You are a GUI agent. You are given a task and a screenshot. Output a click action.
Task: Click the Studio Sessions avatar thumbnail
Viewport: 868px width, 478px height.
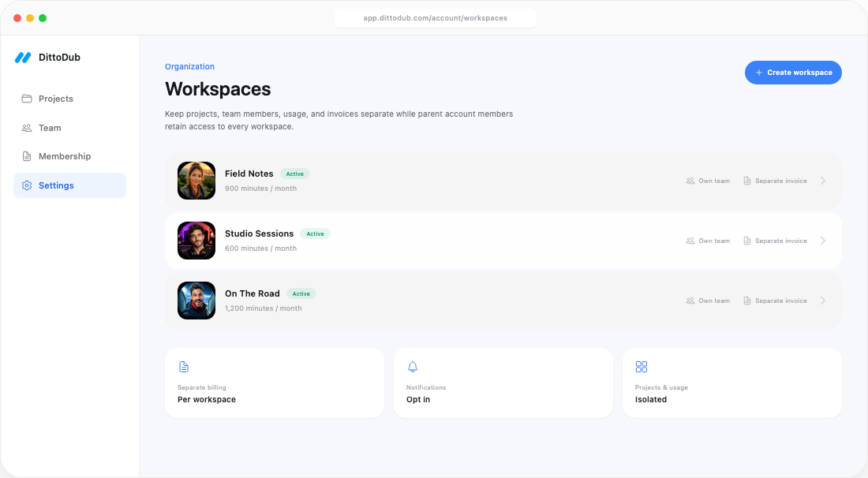pos(196,241)
